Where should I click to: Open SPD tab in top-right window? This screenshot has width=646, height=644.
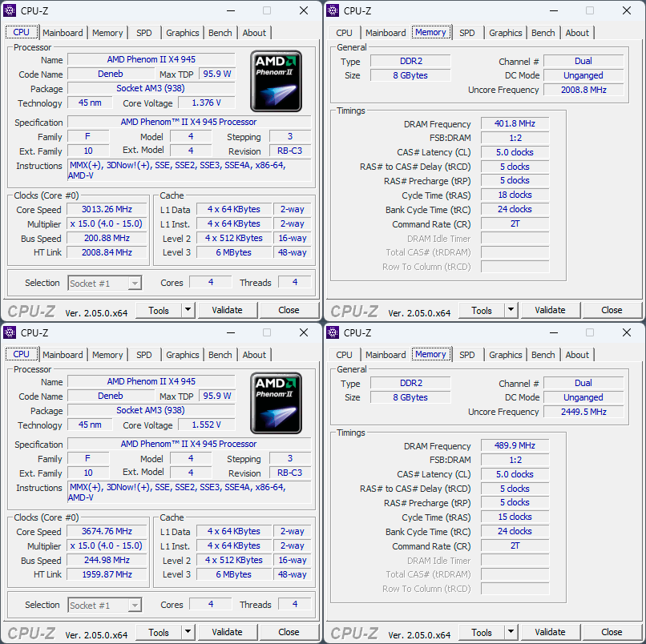click(x=467, y=33)
